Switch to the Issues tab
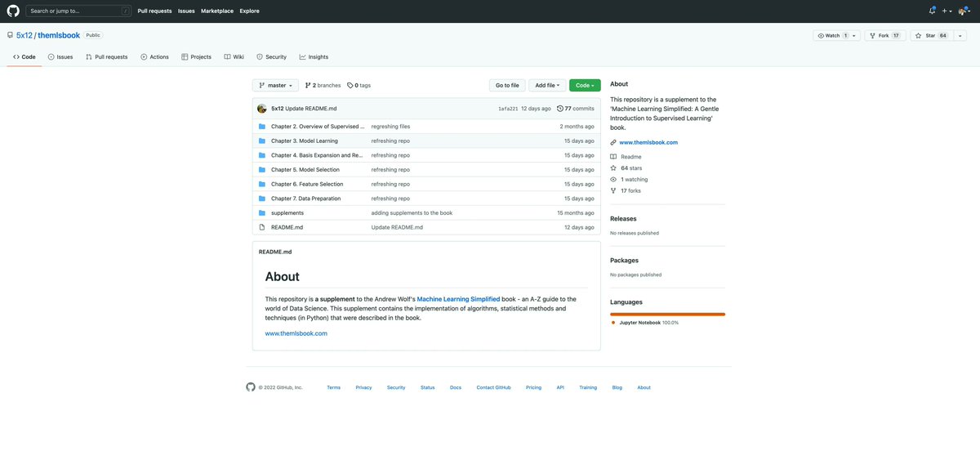The width and height of the screenshot is (980, 460). point(60,57)
